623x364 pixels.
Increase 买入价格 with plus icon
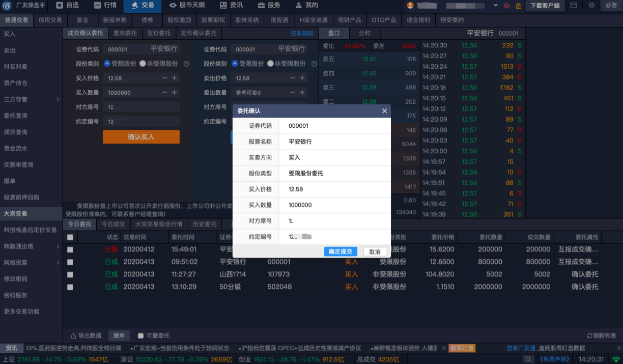(175, 78)
